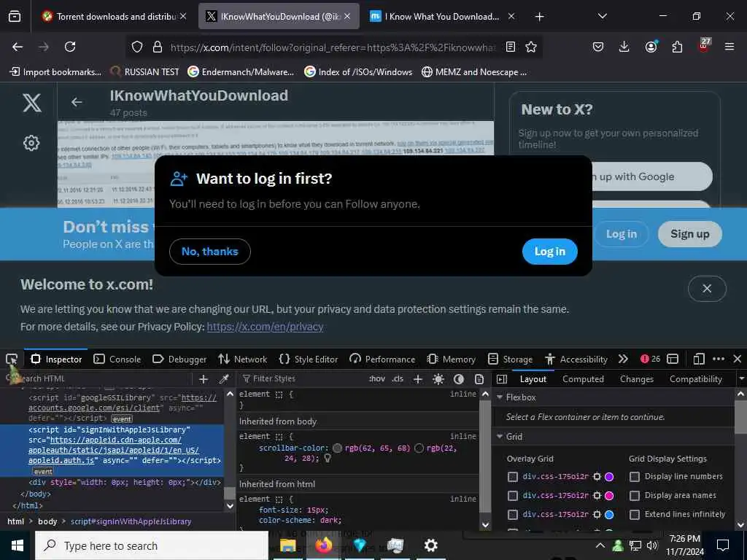Show hidden system tray icons chevron
Image resolution: width=747 pixels, height=560 pixels.
600,545
